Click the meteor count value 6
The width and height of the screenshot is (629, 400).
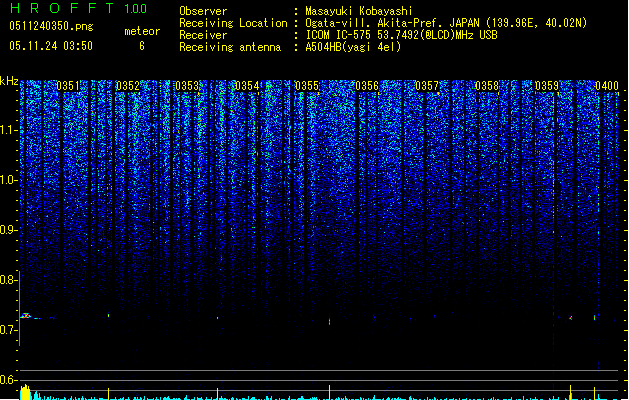click(141, 46)
